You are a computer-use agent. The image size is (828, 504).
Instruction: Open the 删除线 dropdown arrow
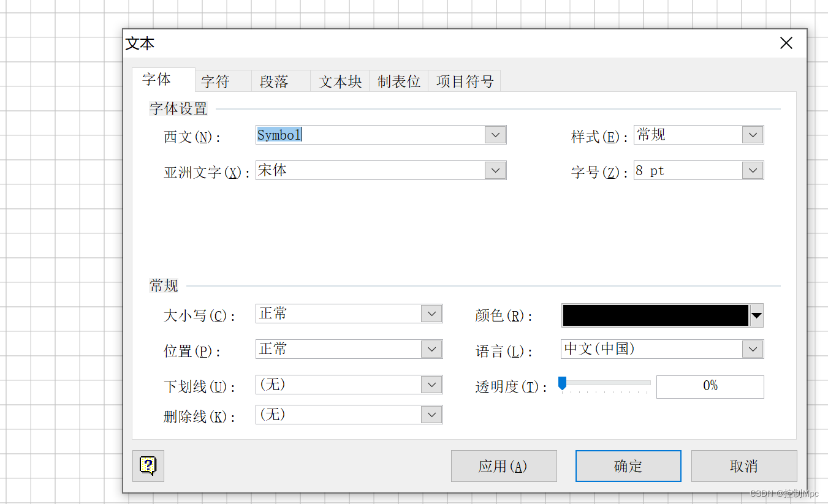[x=431, y=415]
